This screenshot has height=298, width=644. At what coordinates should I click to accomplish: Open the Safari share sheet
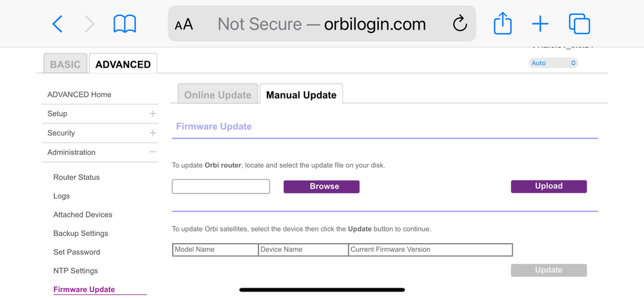coord(503,25)
